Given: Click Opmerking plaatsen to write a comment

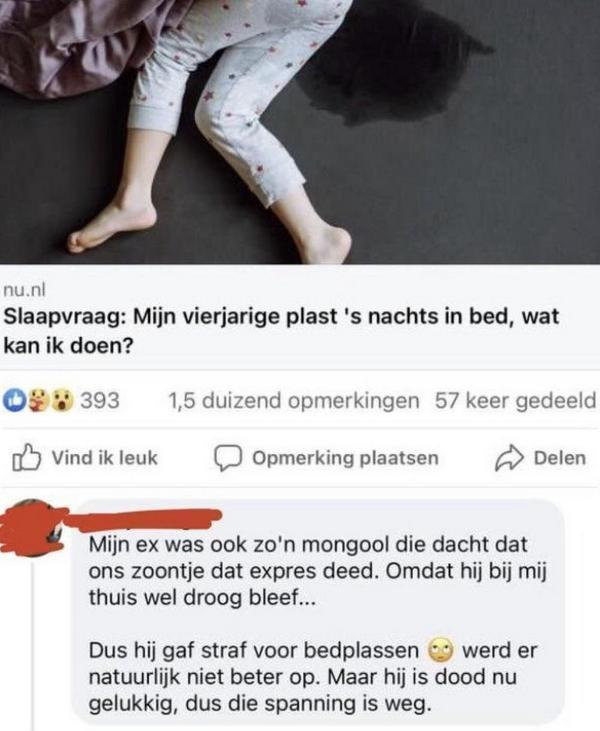Looking at the screenshot, I should click(326, 458).
